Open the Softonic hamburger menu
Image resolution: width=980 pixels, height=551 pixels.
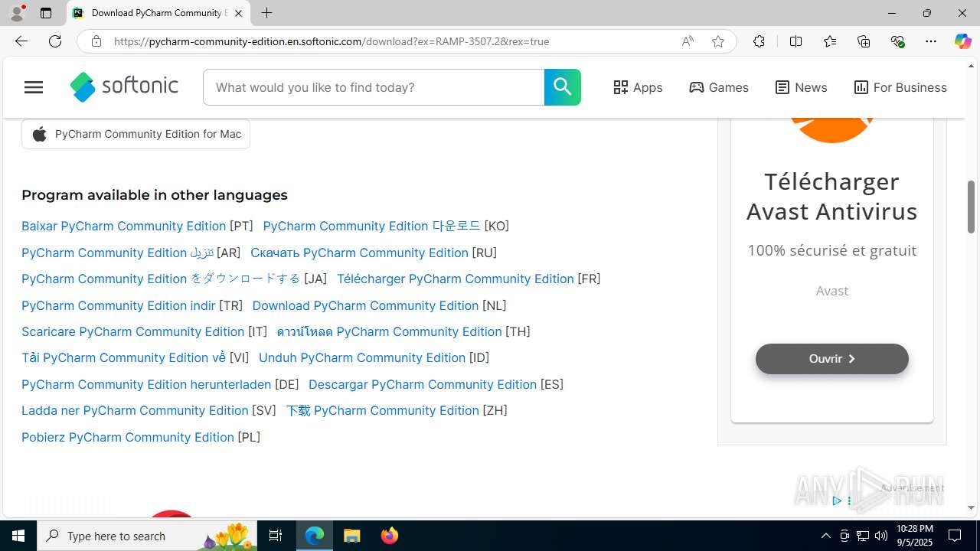point(34,87)
